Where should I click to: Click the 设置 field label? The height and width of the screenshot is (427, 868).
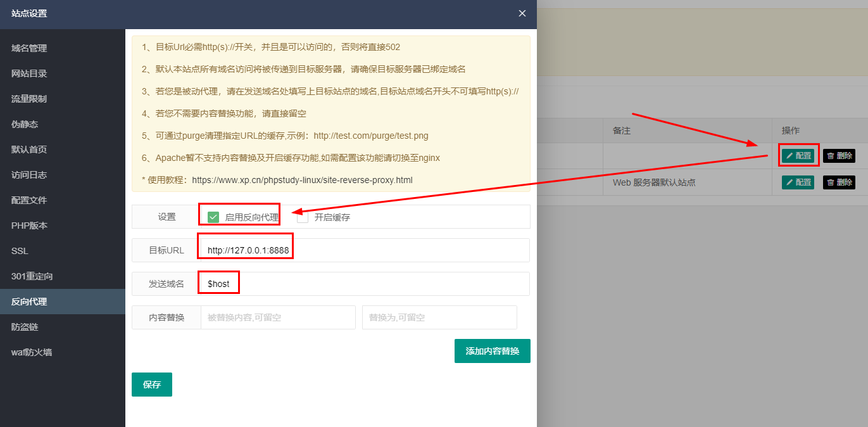[167, 217]
